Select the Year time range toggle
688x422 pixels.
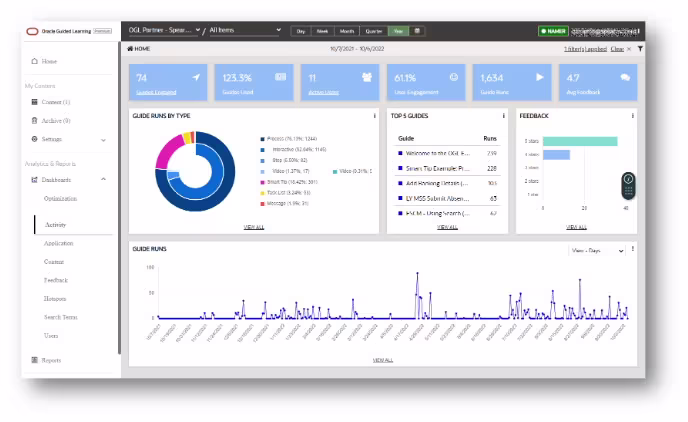pyautogui.click(x=397, y=31)
